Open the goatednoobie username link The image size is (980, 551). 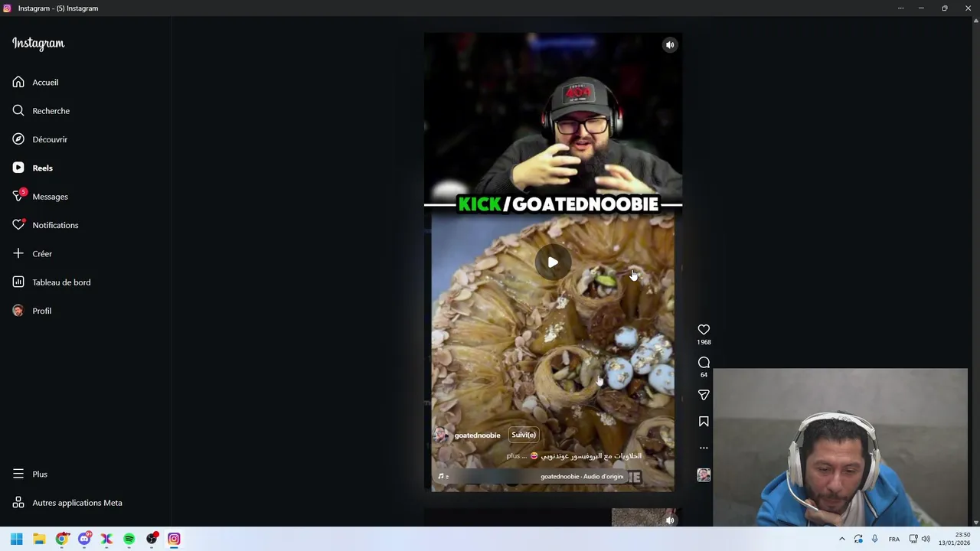tap(477, 435)
